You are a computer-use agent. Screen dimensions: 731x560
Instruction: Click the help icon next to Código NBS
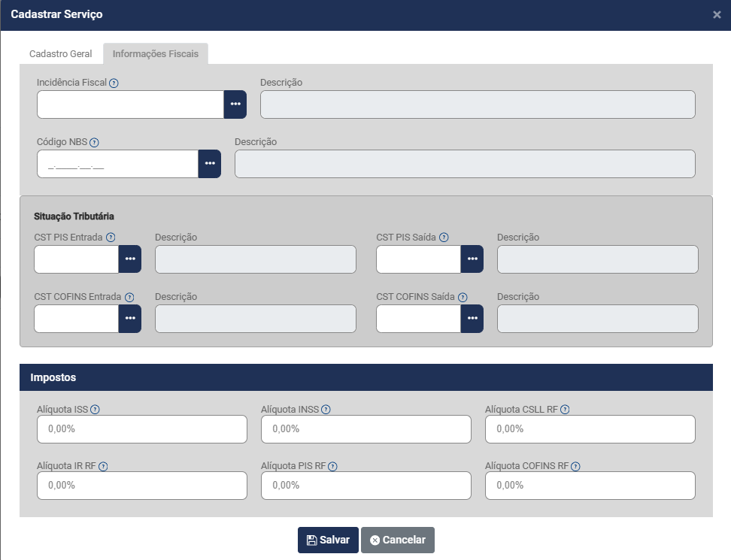click(x=95, y=142)
